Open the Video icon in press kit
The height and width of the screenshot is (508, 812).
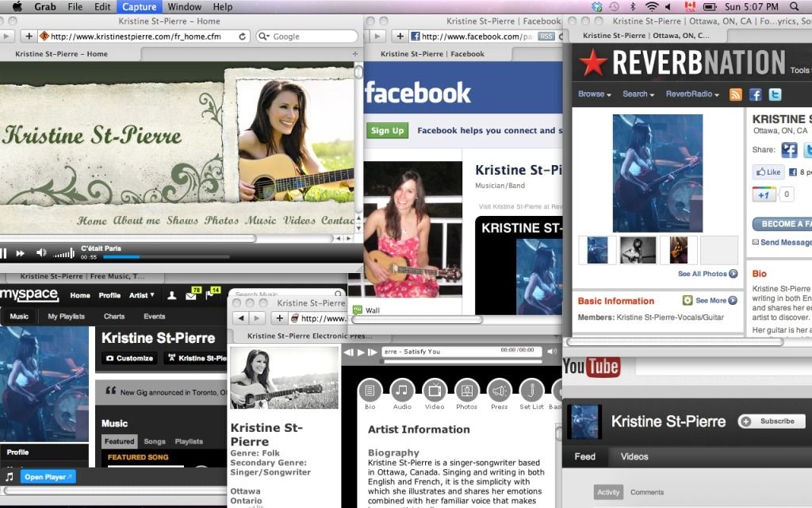435,391
